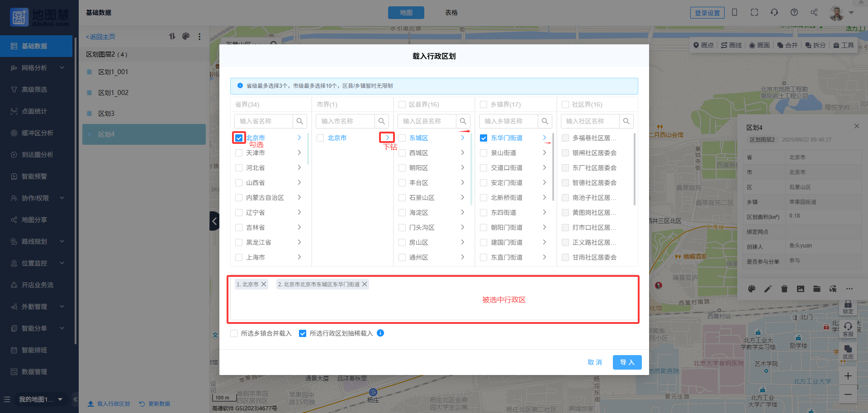Click the help question mark icon

click(794, 13)
